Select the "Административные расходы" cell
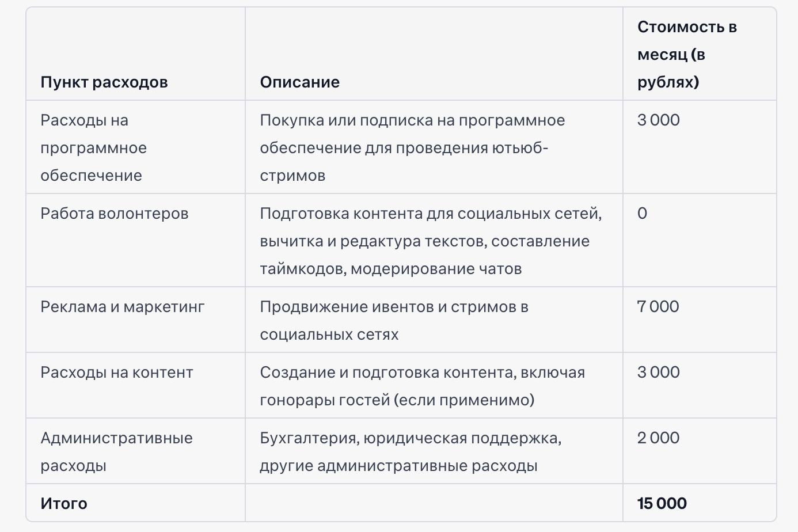This screenshot has width=798, height=532. click(116, 452)
